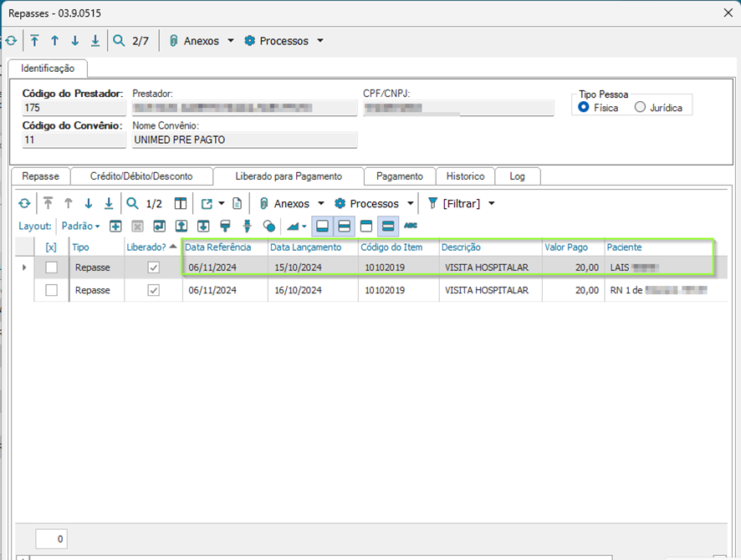The image size is (741, 560).
Task: Click the [Filtrar] filter button
Action: (x=454, y=203)
